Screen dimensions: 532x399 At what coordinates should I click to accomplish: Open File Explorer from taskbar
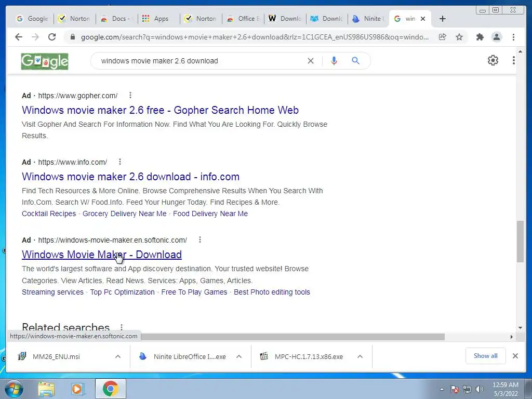(46, 389)
